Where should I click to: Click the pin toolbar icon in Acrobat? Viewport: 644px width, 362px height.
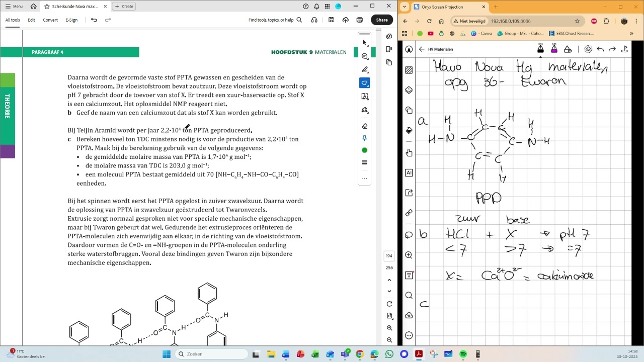(365, 138)
